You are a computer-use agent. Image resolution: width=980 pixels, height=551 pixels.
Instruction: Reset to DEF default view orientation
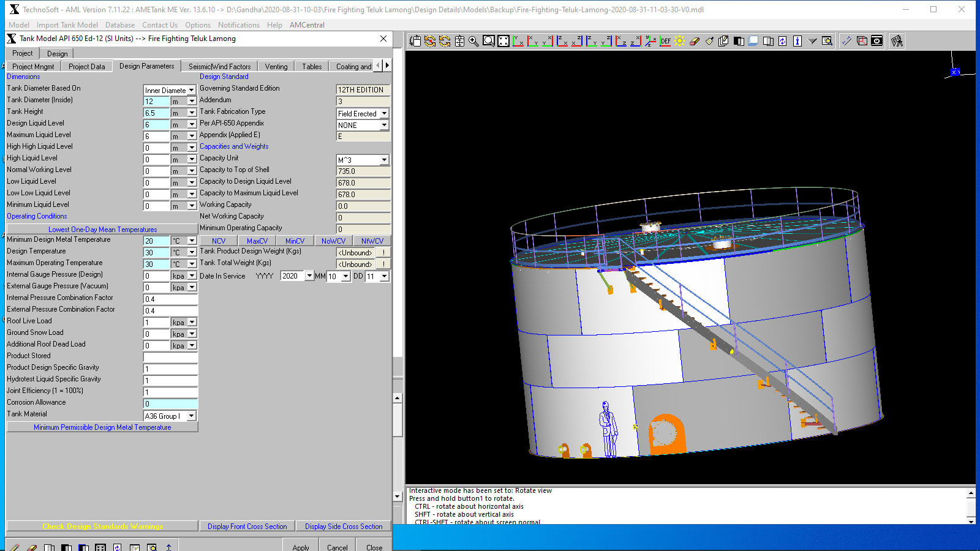(665, 41)
